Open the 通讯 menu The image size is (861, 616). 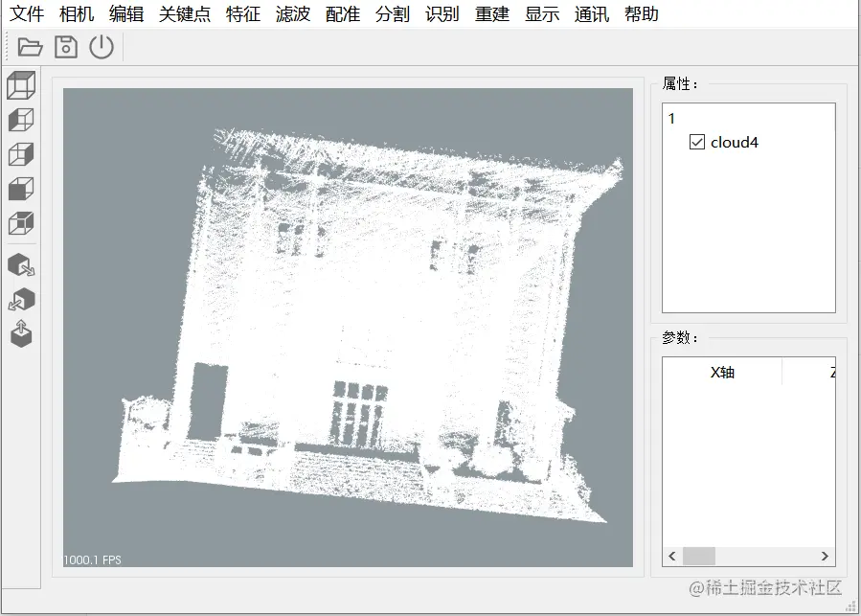[x=591, y=13]
